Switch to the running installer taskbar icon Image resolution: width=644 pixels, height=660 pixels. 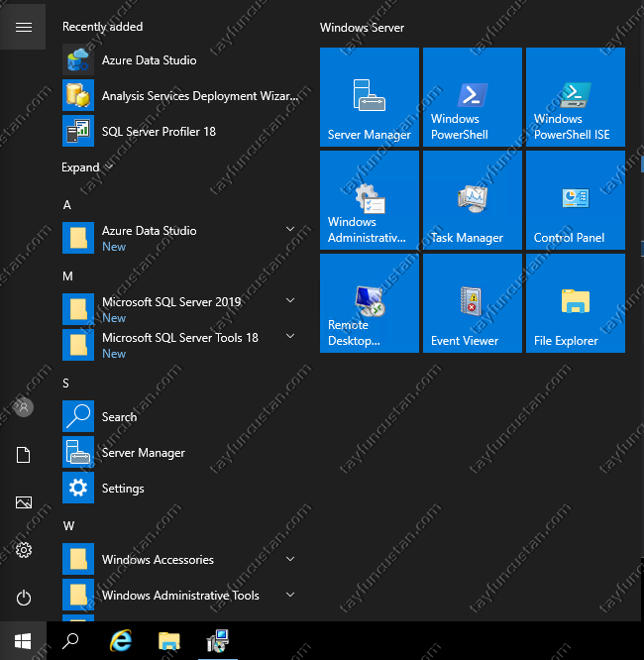[218, 641]
